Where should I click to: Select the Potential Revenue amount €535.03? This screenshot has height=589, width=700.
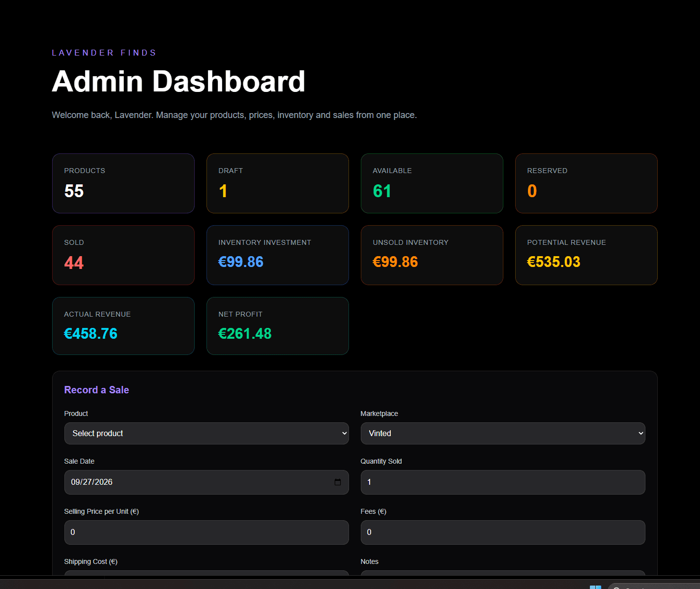point(554,262)
